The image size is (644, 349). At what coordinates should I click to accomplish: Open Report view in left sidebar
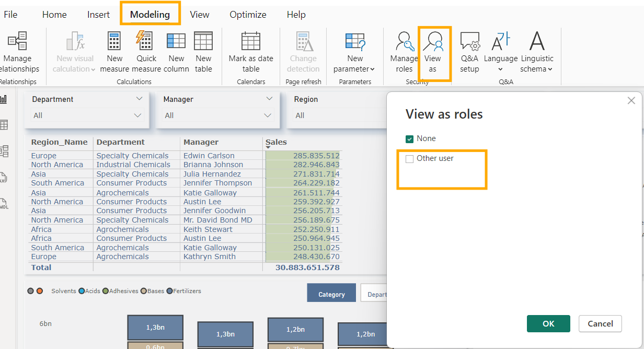(x=4, y=99)
